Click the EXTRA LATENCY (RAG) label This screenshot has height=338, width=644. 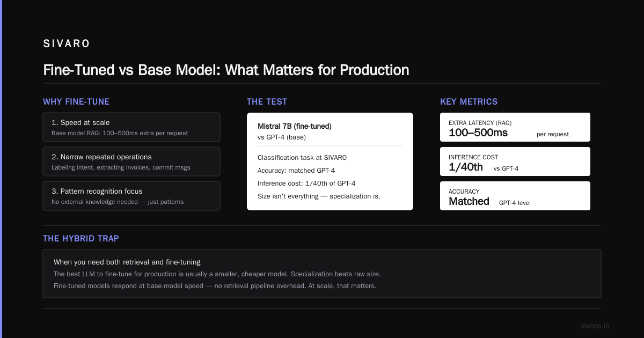coord(480,123)
